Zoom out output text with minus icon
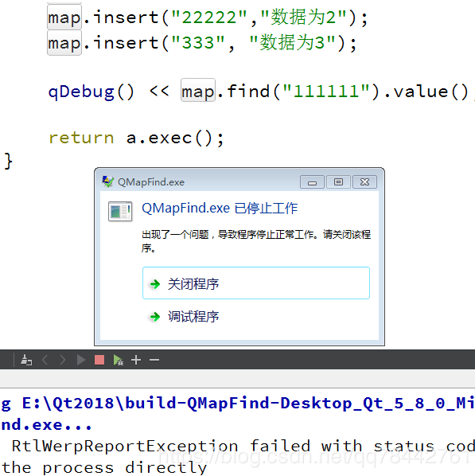475x476 pixels. click(x=154, y=360)
